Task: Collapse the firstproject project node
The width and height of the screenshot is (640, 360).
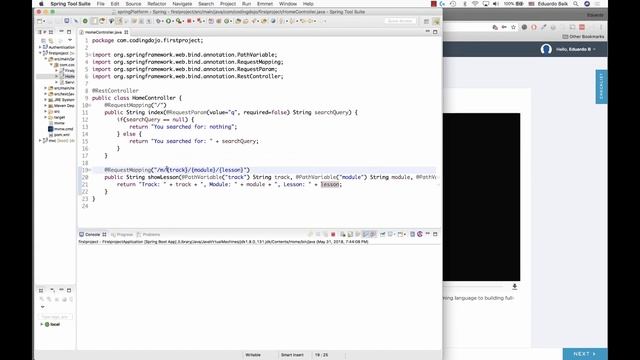Action: pyautogui.click(x=40, y=53)
